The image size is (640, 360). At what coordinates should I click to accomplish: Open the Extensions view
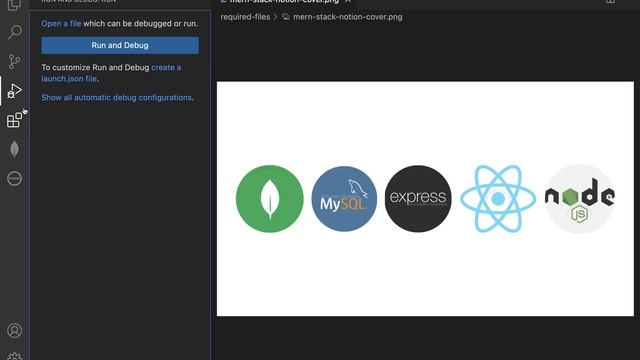14,120
